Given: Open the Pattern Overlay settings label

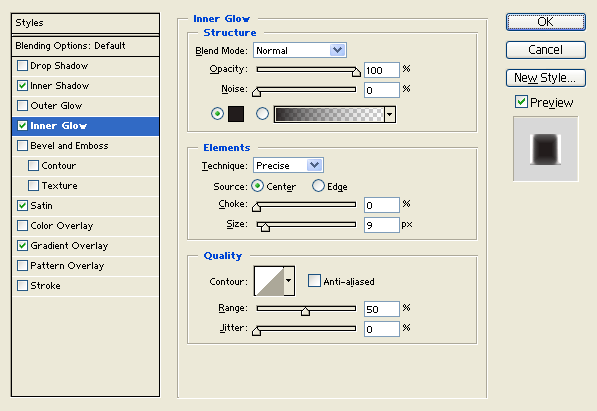Looking at the screenshot, I should point(67,265).
